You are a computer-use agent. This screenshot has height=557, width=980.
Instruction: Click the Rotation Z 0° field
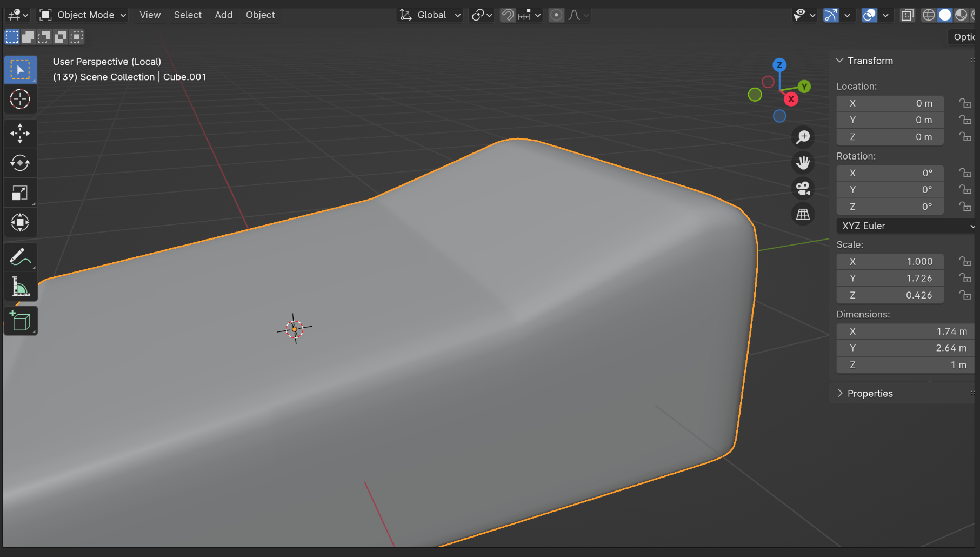pos(890,207)
